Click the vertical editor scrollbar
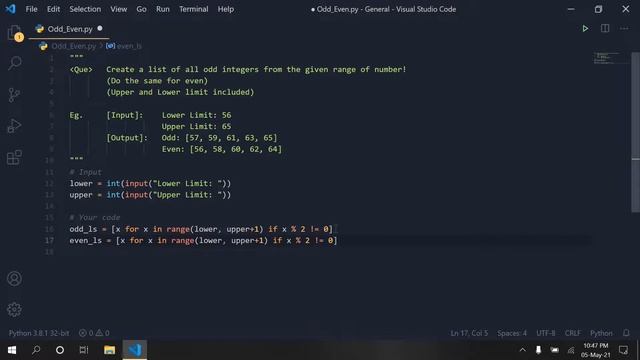 (636, 132)
